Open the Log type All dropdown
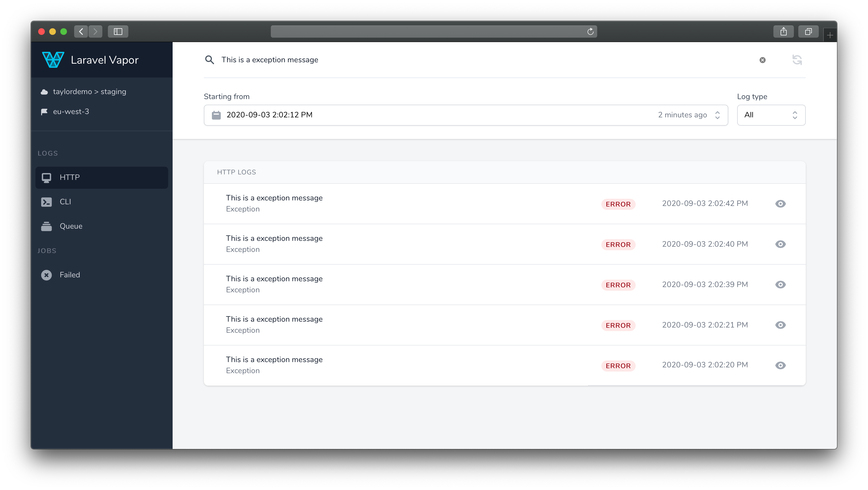This screenshot has height=490, width=868. click(x=771, y=115)
